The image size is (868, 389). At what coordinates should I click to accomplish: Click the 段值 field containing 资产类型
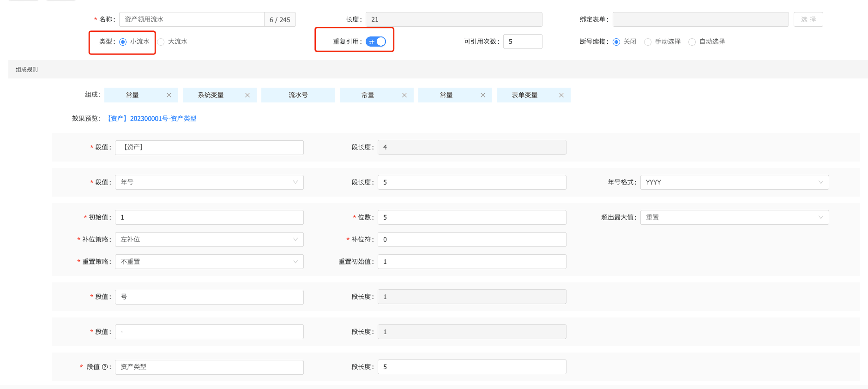209,367
